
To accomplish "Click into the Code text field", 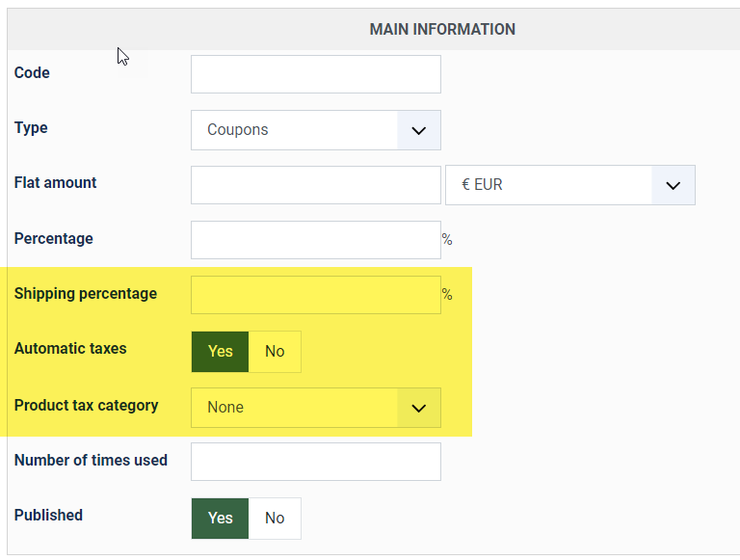I will coord(315,74).
